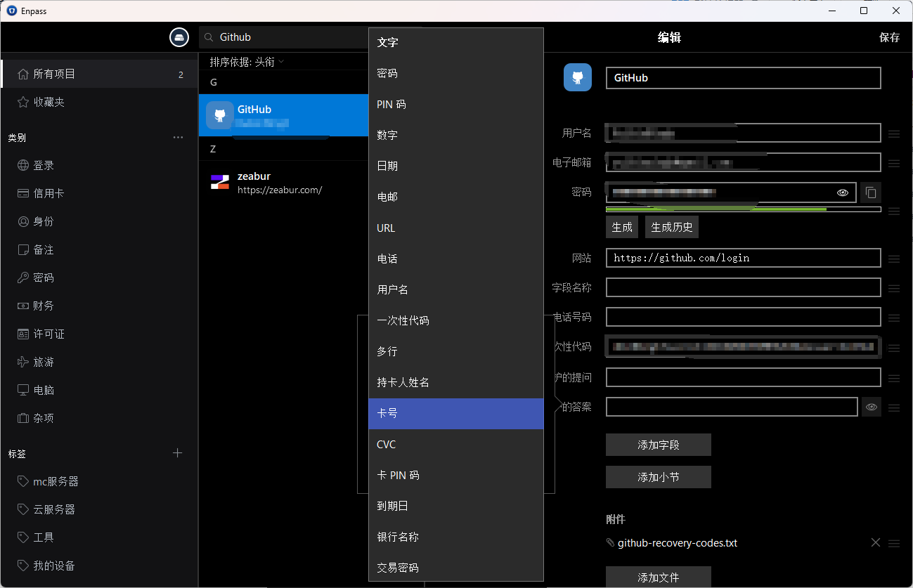Click the password strength bar

[x=743, y=209]
